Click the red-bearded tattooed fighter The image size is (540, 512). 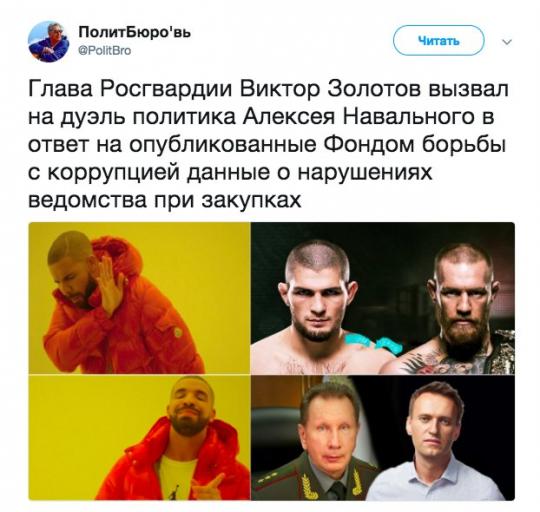click(x=460, y=310)
